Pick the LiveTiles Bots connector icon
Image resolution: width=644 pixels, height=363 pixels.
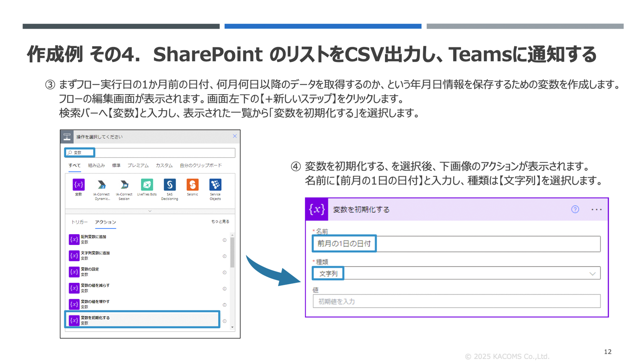[x=147, y=185]
